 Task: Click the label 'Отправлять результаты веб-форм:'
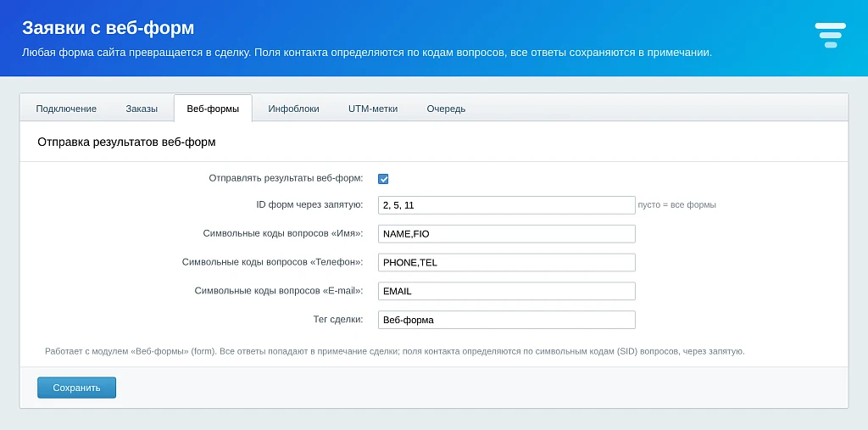(x=287, y=178)
